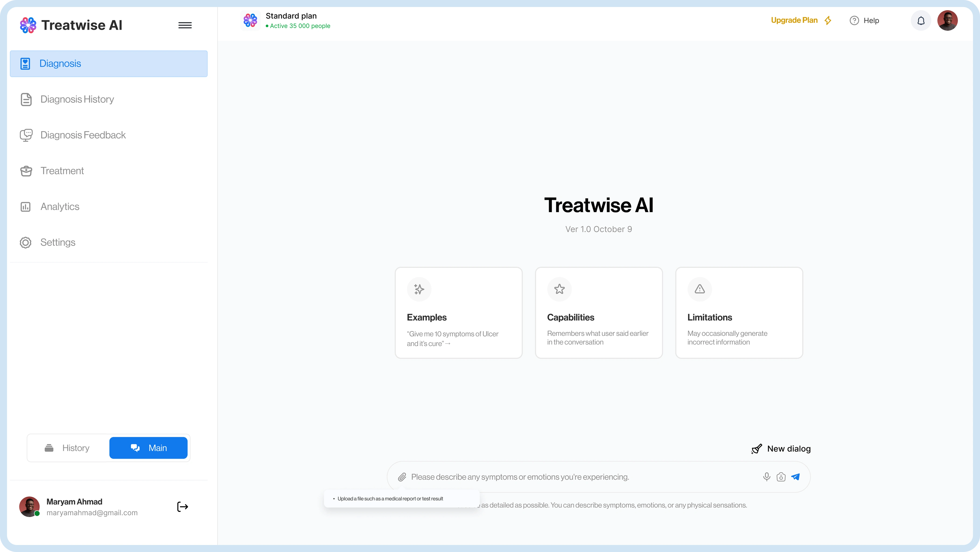Click the microphone voice input icon
This screenshot has width=980, height=552.
[766, 477]
